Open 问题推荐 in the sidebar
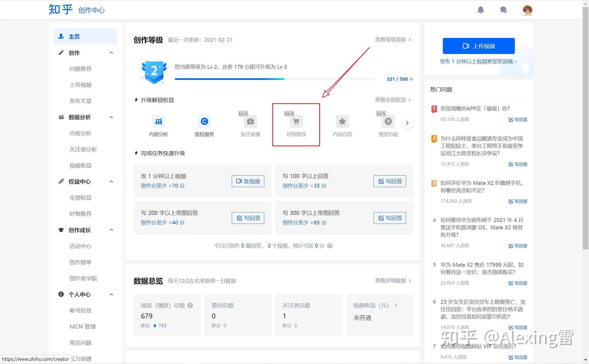The height and width of the screenshot is (364, 589). [80, 69]
